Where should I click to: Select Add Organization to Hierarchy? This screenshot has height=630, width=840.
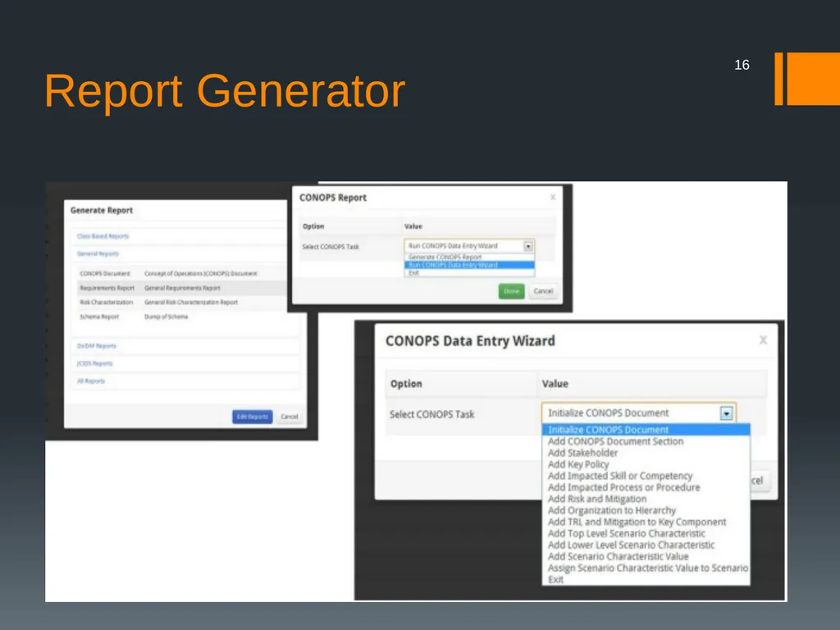646,510
